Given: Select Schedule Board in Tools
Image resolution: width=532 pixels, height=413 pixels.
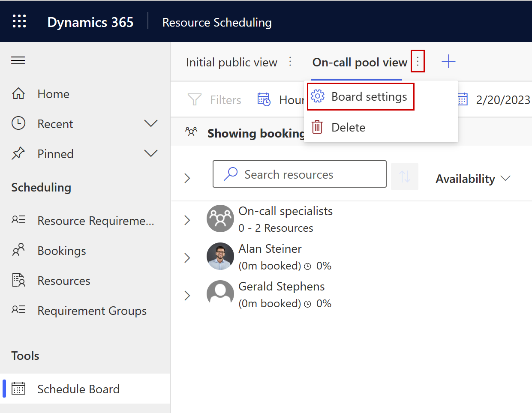Looking at the screenshot, I should pos(85,389).
